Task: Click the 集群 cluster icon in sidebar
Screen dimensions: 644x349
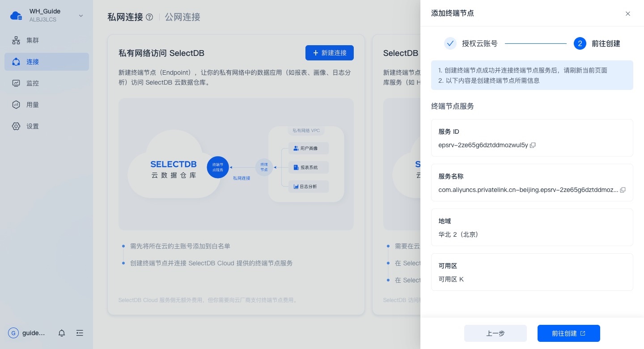Action: [x=16, y=40]
